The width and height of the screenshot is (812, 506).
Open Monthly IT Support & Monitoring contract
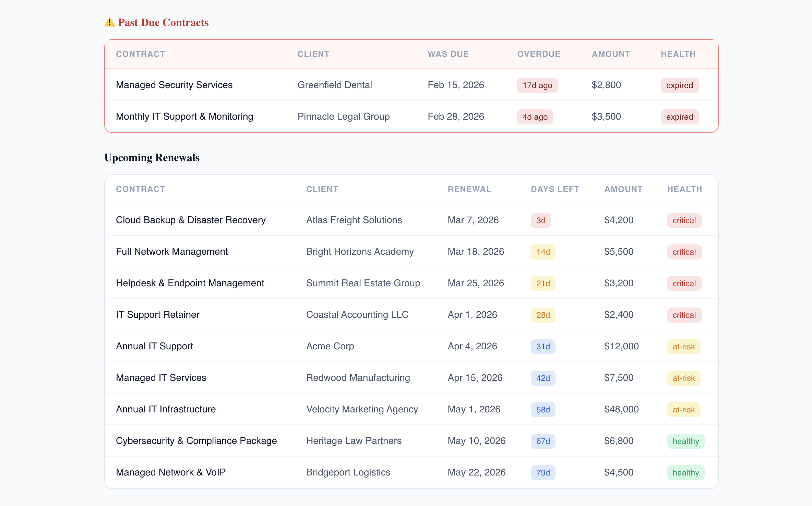(x=184, y=117)
